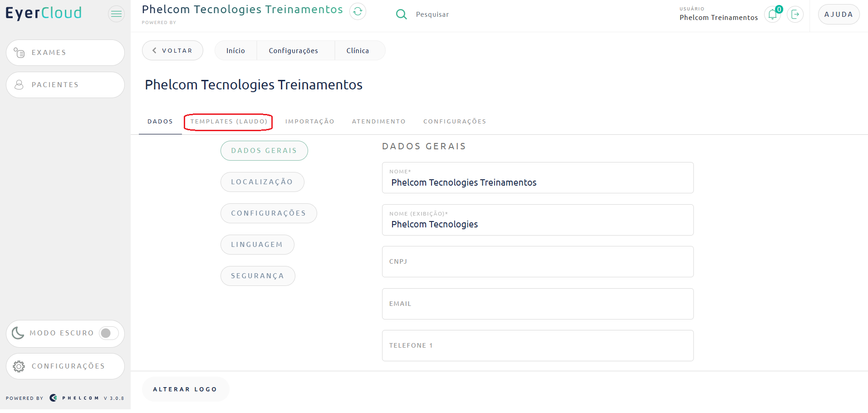The image size is (868, 413).
Task: Click the logout icon in the header
Action: click(x=795, y=15)
